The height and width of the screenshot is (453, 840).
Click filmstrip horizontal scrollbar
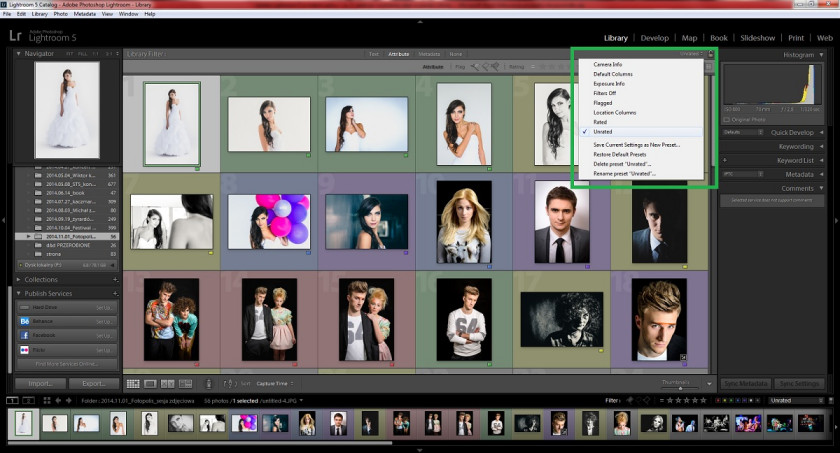[200, 443]
